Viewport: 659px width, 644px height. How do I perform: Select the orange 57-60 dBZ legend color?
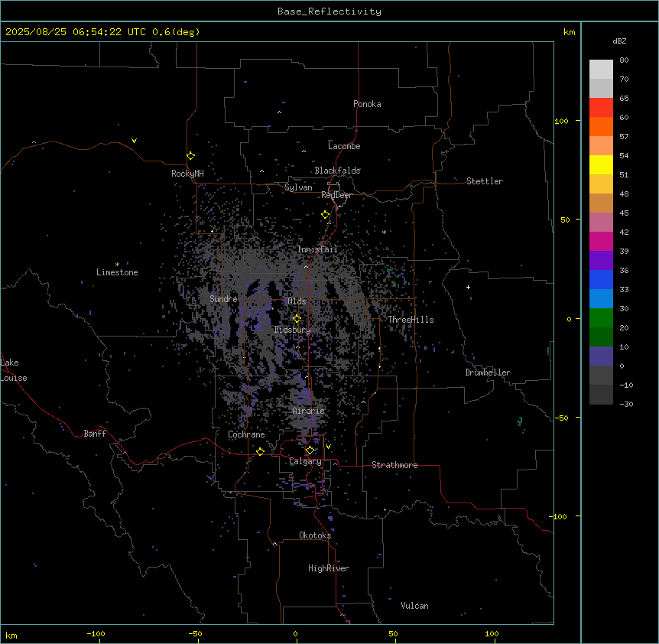pos(601,126)
